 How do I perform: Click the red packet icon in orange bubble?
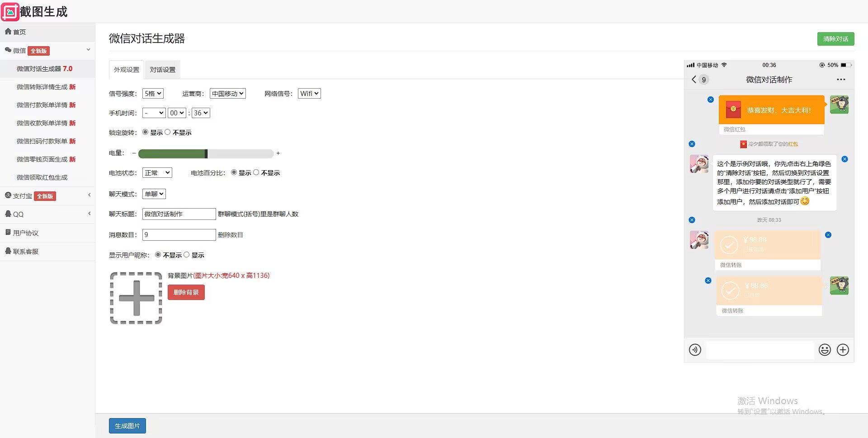click(733, 109)
